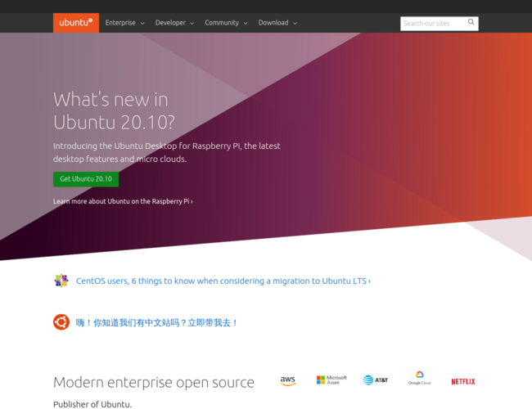Expand the chevron next to Developer
The height and width of the screenshot is (409, 532).
[192, 24]
